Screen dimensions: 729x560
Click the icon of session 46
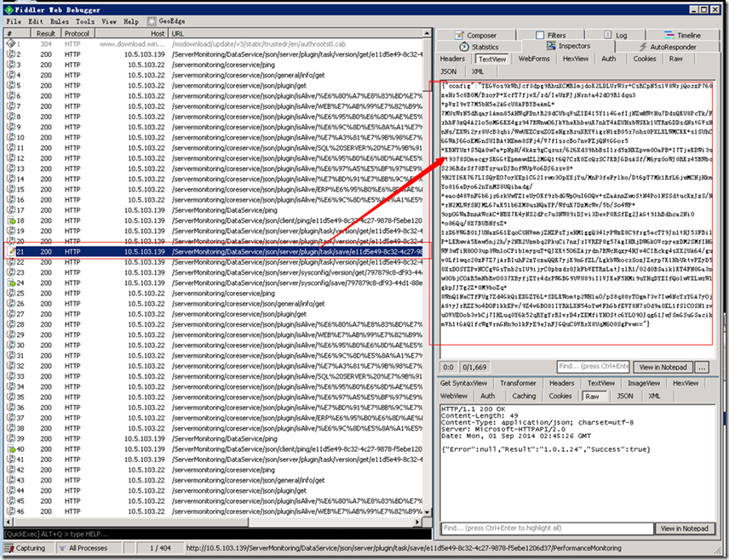(11, 511)
